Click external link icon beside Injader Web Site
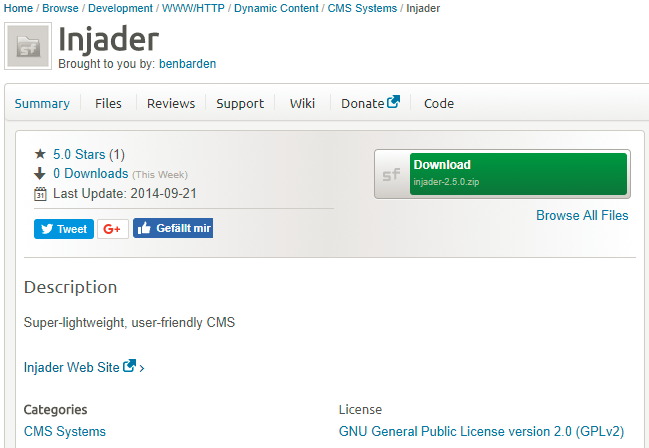This screenshot has width=649, height=448. [x=130, y=366]
